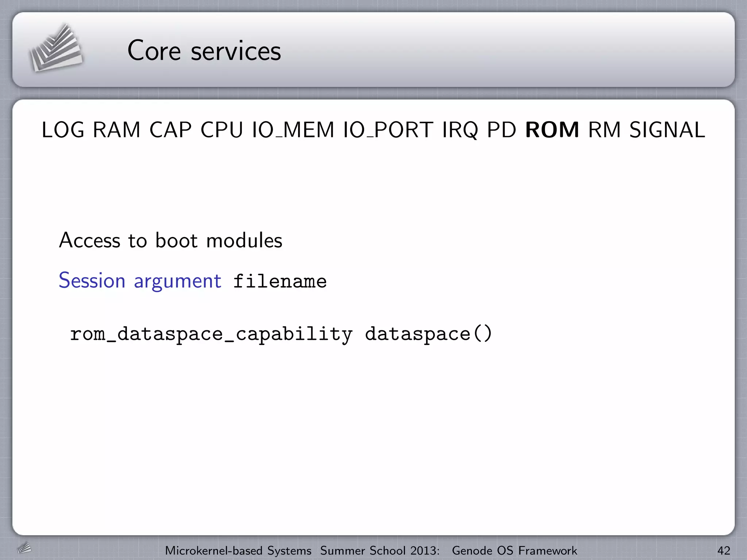Click the rom_dataspace_capability dataspace() code line

(x=281, y=334)
